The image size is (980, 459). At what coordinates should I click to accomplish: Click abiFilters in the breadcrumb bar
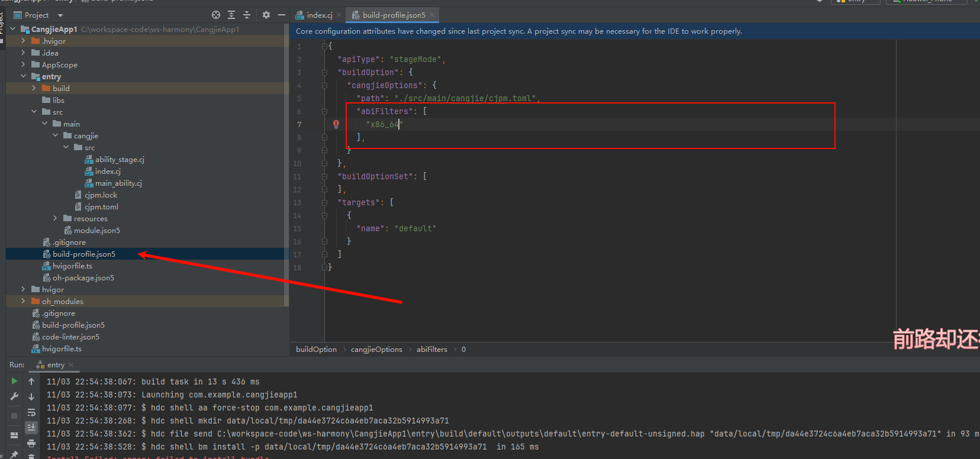pyautogui.click(x=432, y=350)
